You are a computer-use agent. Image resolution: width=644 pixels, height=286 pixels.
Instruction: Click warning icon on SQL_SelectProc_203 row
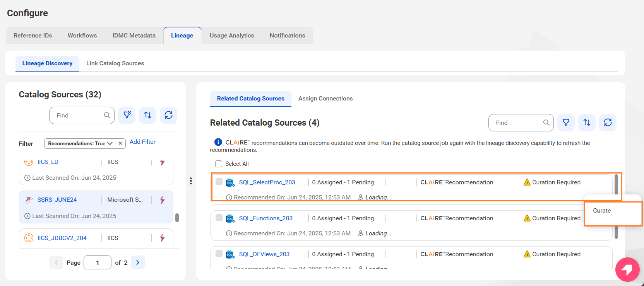(x=527, y=182)
